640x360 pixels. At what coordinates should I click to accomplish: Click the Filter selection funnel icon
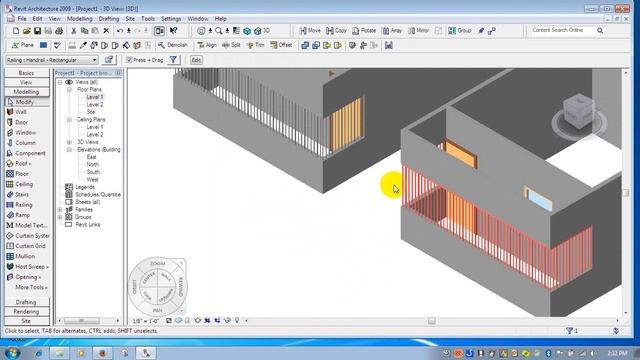point(173,60)
